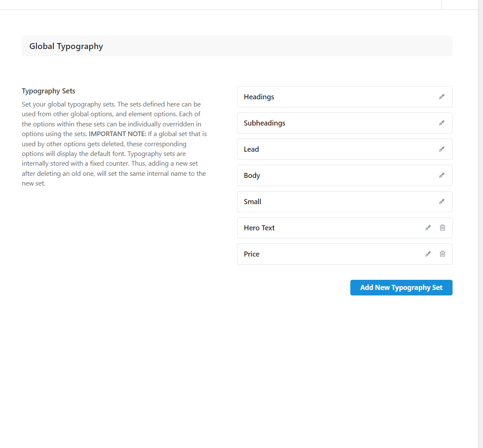Click the Global Typography header bar

(237, 46)
